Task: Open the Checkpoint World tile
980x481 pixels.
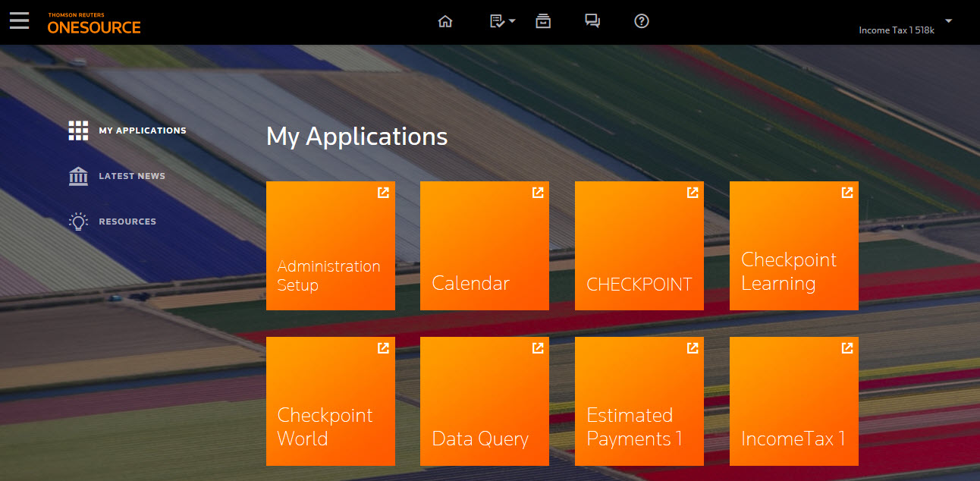Action: [331, 401]
